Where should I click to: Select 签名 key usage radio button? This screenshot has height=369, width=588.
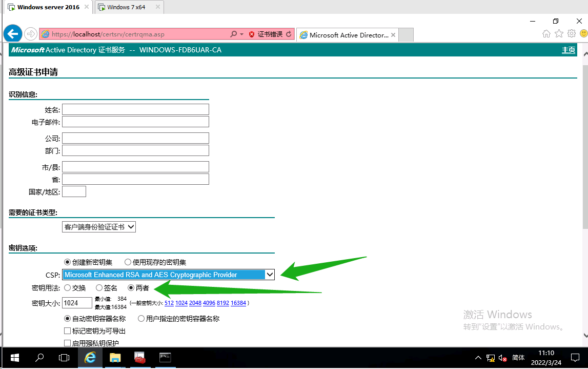(x=99, y=288)
